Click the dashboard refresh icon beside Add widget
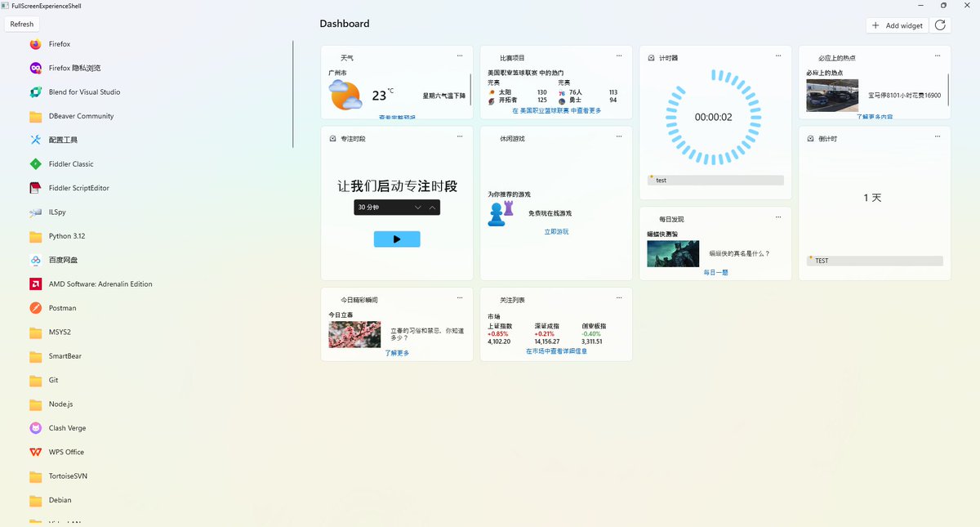This screenshot has height=527, width=980. click(941, 25)
